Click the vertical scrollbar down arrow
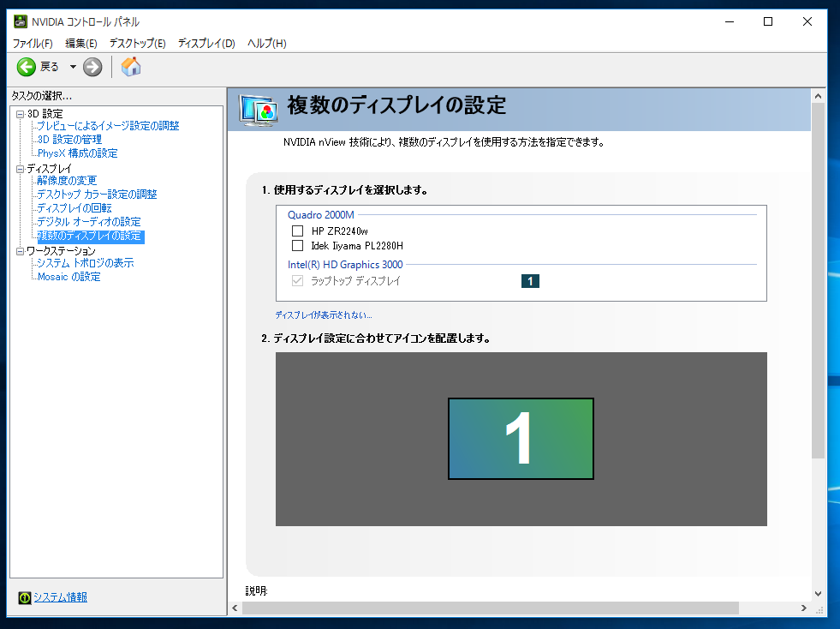Screen dimensions: 840x629 point(818,594)
